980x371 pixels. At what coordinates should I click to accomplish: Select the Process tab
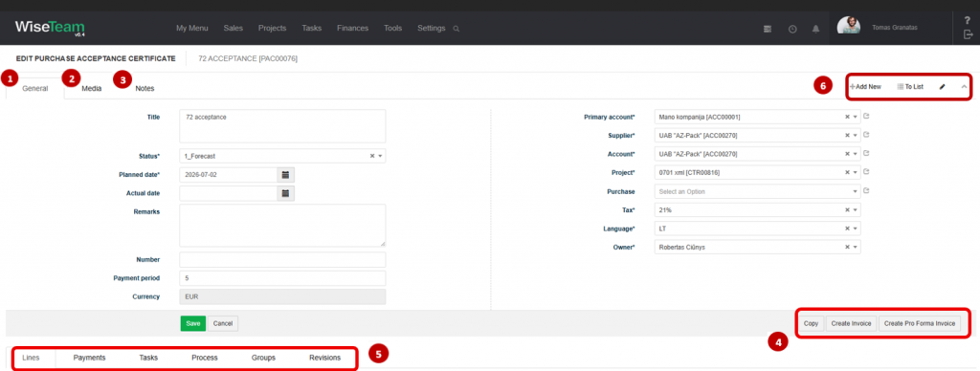point(205,358)
